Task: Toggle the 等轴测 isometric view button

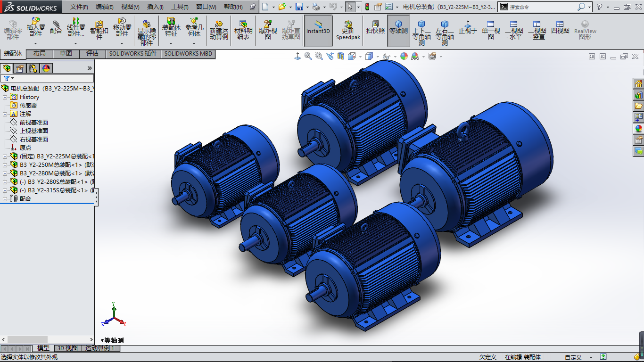Action: click(x=399, y=31)
